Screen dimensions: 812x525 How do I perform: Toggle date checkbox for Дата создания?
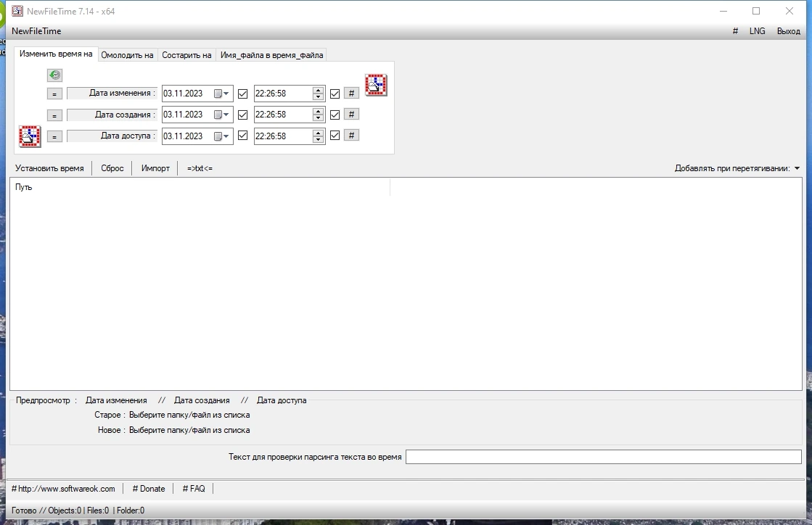(242, 115)
